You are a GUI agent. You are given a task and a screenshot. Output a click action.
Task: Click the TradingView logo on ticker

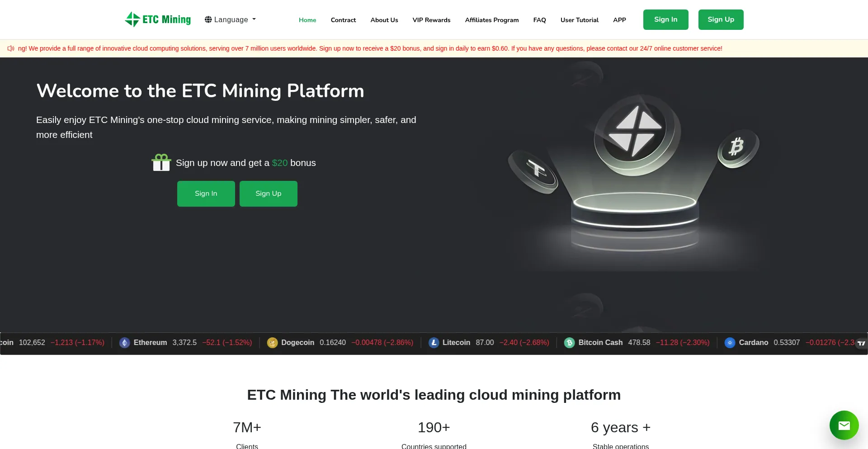861,343
